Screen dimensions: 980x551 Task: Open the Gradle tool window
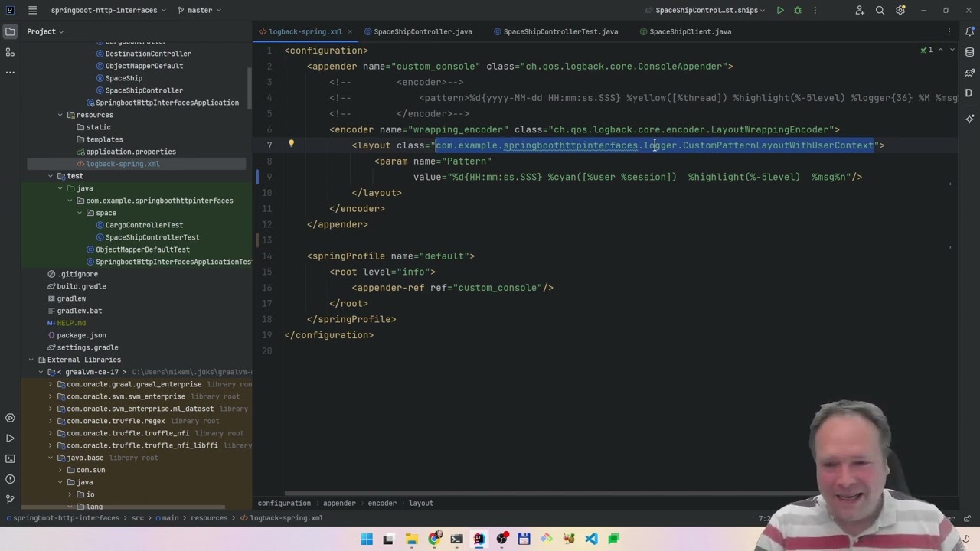click(x=969, y=73)
